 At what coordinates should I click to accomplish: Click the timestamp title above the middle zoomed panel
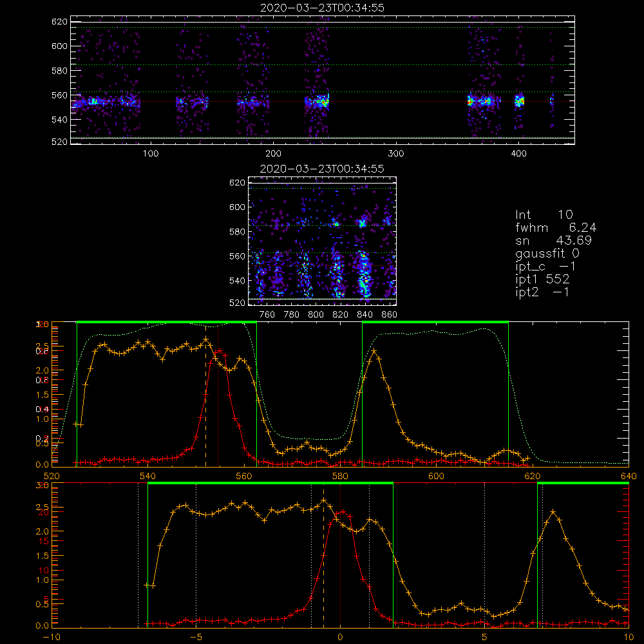323,169
